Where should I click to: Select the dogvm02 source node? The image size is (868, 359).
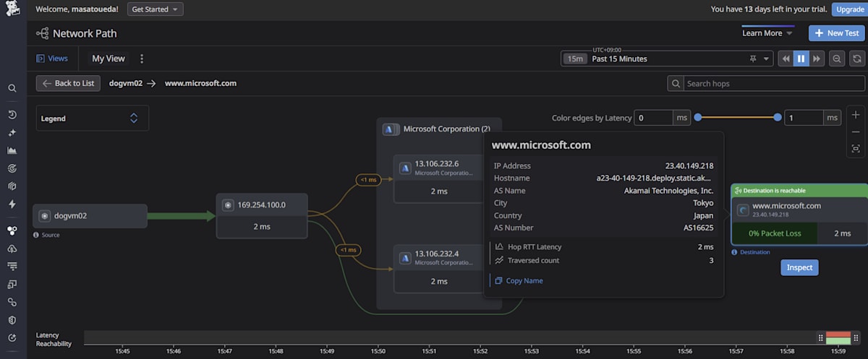click(90, 215)
